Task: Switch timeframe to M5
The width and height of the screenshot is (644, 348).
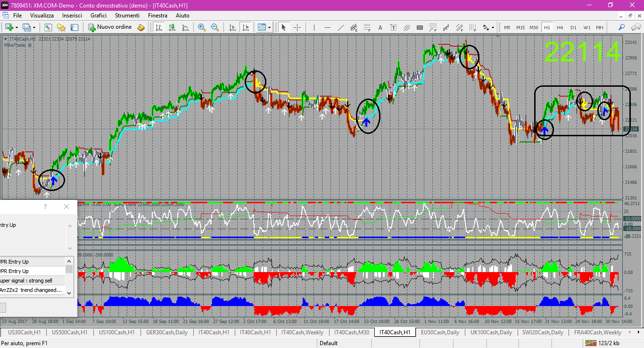Action: [507, 27]
